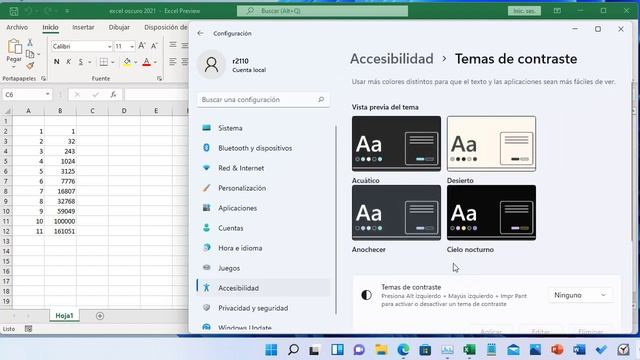Image resolution: width=640 pixels, height=360 pixels.
Task: Open Microsoft Store from the taskbar
Action: pos(425,350)
